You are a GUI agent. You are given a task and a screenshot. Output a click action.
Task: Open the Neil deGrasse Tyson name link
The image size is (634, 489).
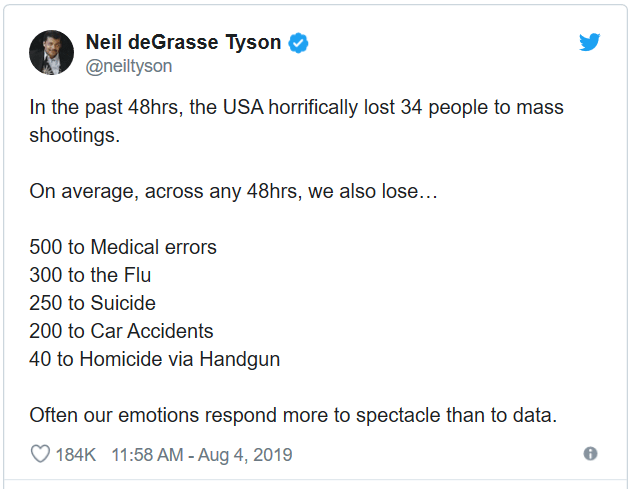pyautogui.click(x=185, y=42)
